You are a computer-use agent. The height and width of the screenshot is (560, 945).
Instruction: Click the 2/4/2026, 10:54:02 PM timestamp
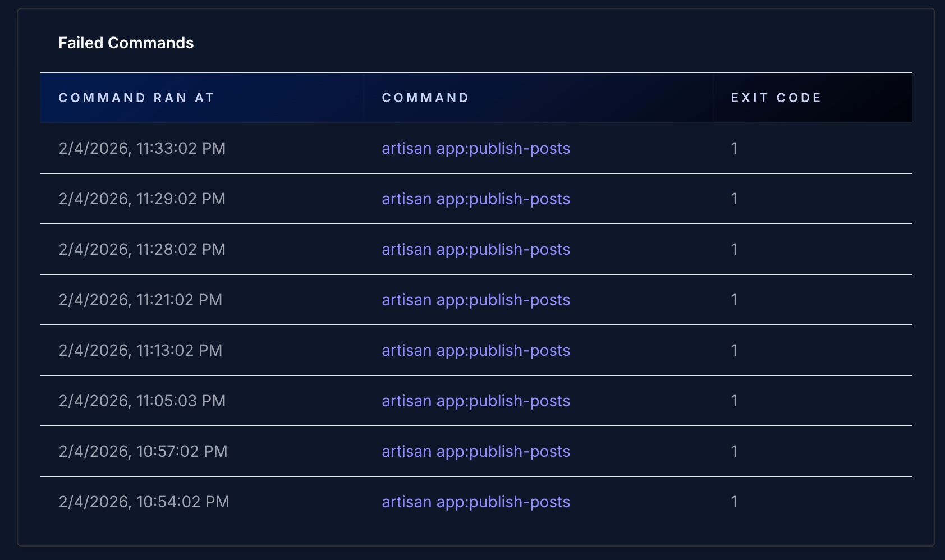pyautogui.click(x=144, y=502)
